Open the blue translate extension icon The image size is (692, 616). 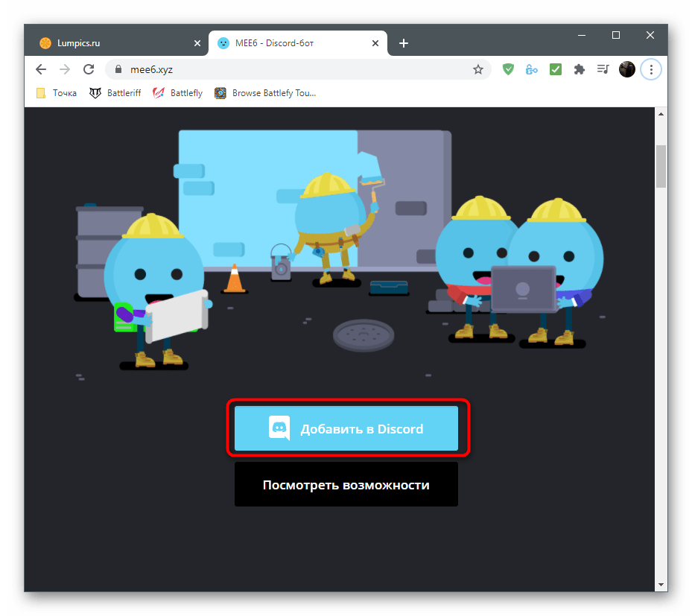tap(532, 69)
